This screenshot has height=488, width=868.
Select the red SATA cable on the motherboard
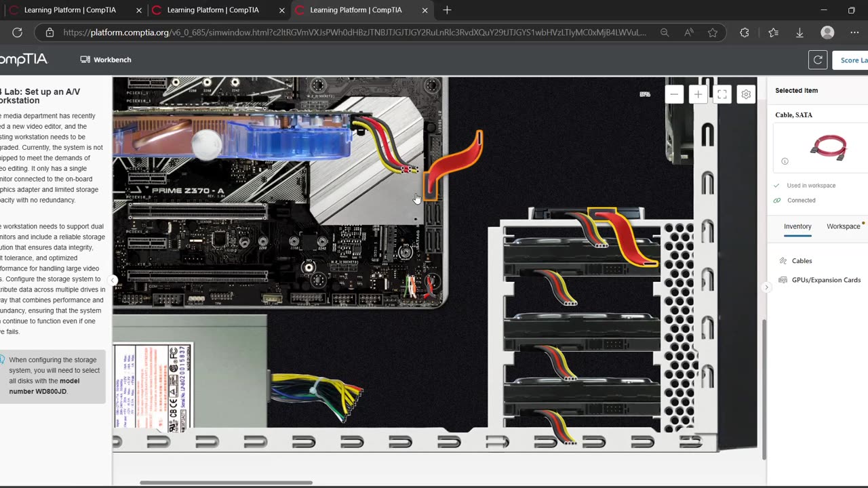pos(454,165)
